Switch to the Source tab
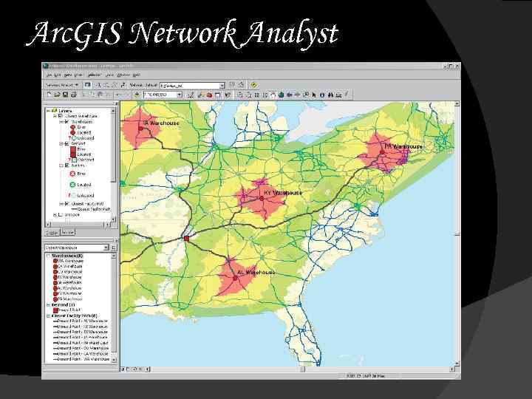 [x=67, y=233]
